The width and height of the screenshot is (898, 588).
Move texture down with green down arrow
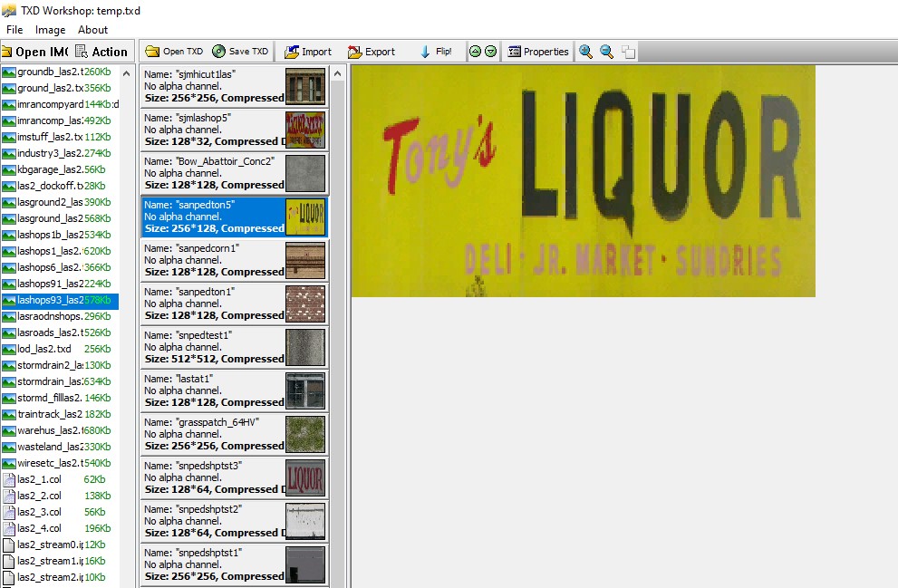[x=491, y=52]
